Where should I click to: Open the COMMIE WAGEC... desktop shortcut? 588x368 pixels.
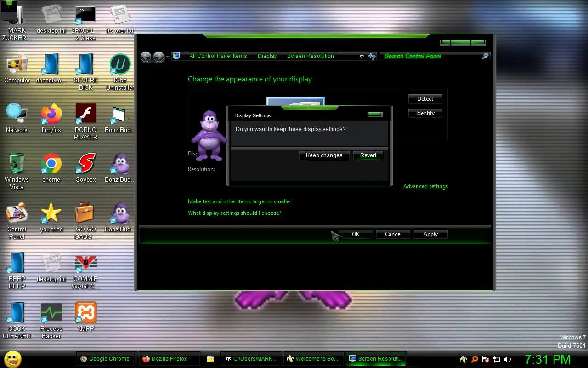85,270
